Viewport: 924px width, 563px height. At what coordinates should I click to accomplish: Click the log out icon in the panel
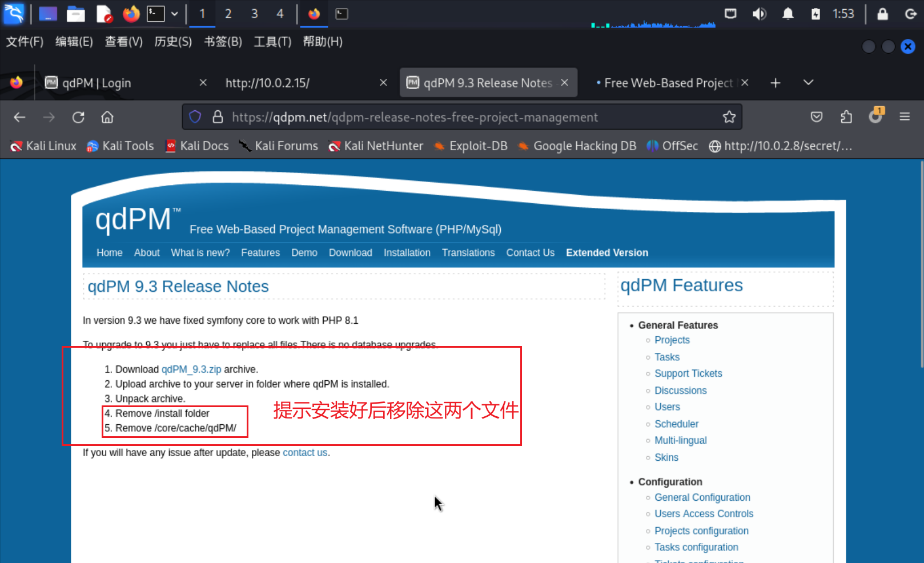pos(911,14)
